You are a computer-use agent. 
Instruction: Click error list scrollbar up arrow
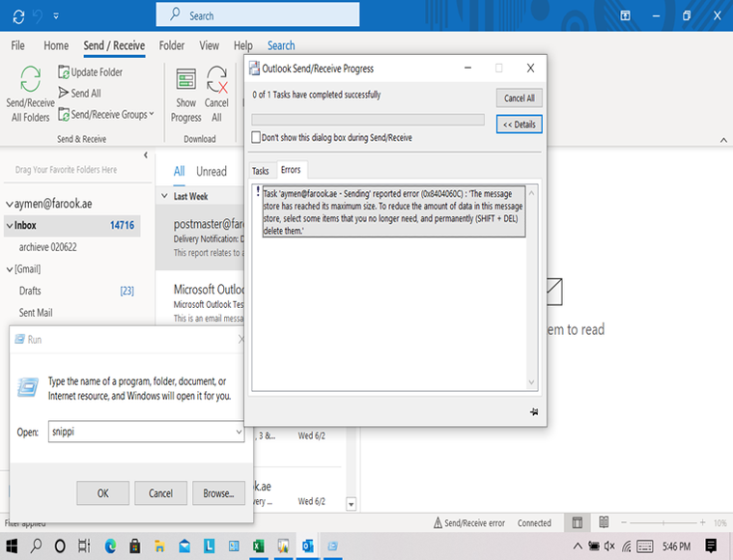[x=531, y=192]
